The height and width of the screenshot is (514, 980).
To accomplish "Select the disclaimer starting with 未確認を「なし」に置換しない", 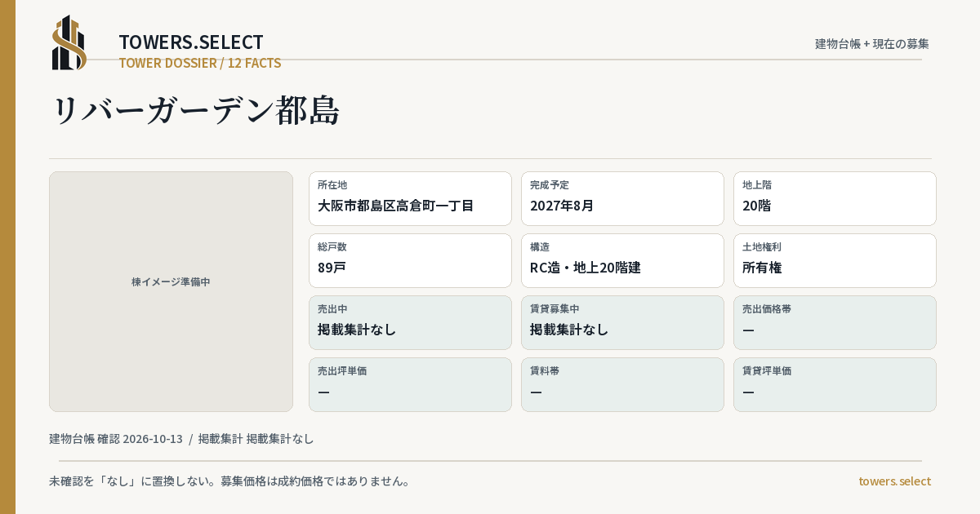I will 229,481.
